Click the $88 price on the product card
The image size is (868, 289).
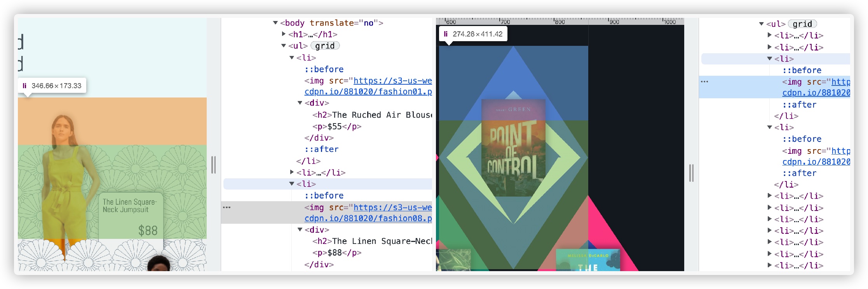pyautogui.click(x=148, y=231)
